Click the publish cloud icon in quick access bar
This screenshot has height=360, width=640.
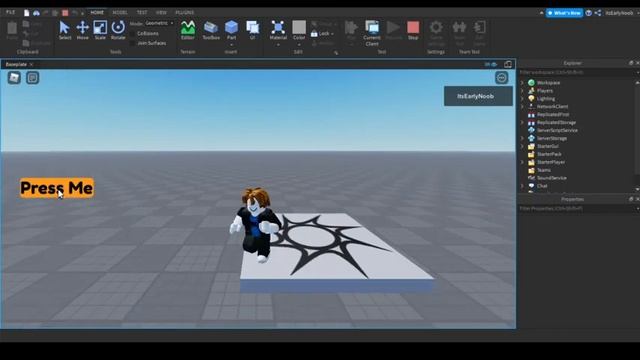tap(36, 13)
